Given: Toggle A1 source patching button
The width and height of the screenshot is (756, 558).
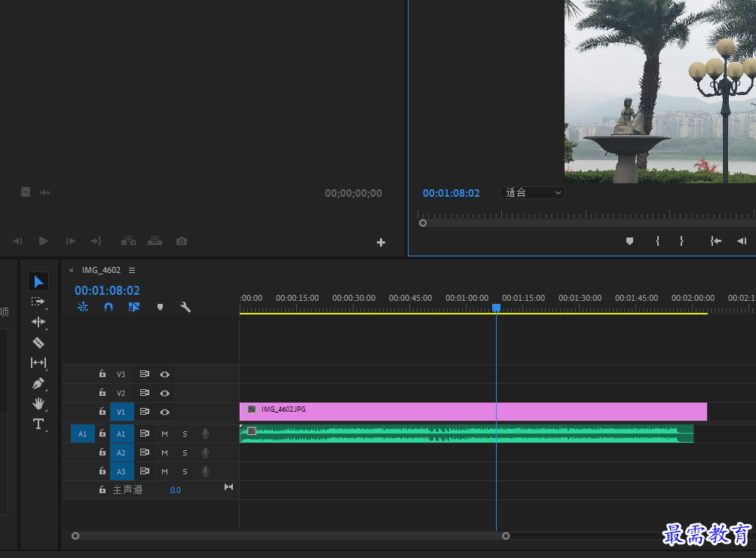Looking at the screenshot, I should [x=82, y=434].
